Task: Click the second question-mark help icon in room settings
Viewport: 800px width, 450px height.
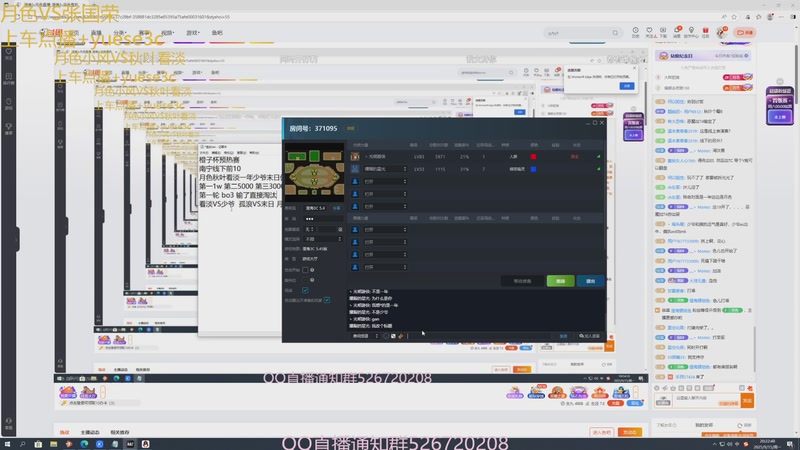Action: pos(312,280)
